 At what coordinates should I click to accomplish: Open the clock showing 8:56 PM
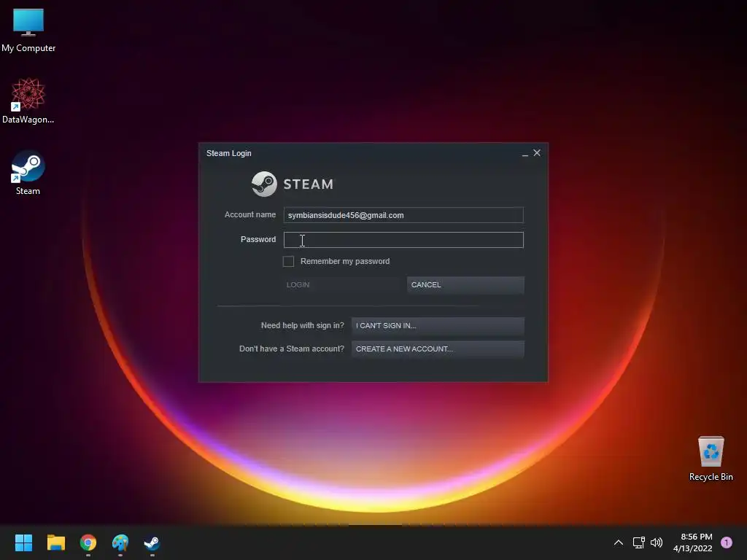(x=693, y=542)
